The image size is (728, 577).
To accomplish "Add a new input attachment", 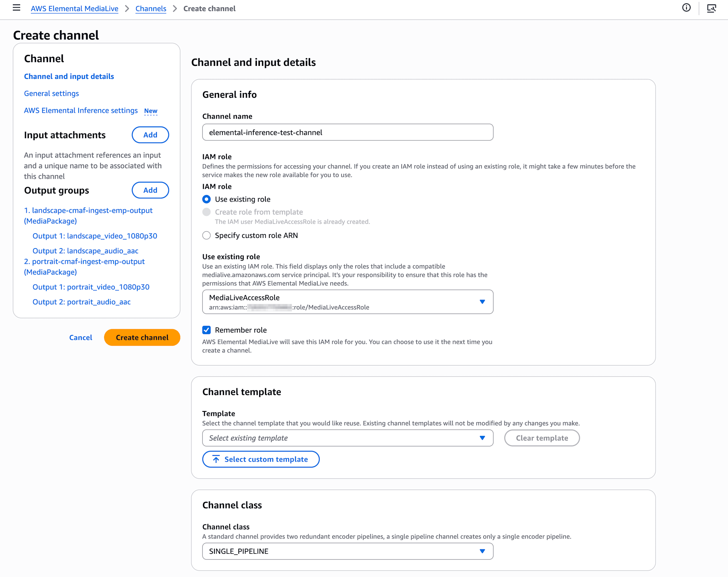I will point(150,135).
